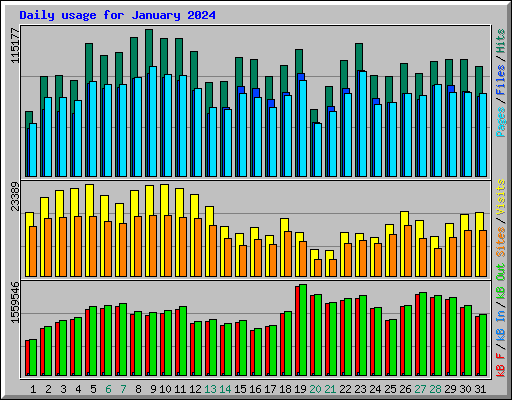Click day 10 on the x-axis
This screenshot has height=400, width=512.
pyautogui.click(x=165, y=389)
